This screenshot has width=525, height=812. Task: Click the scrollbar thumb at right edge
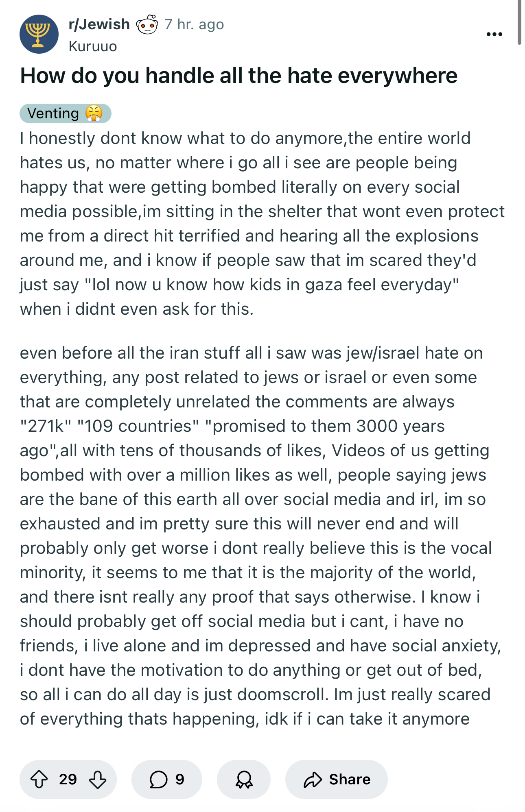tap(520, 22)
